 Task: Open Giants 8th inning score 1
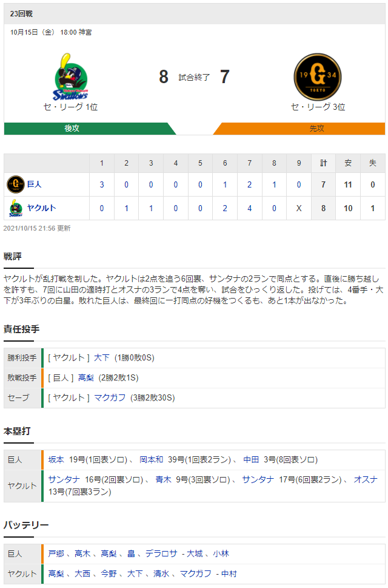pos(274,184)
